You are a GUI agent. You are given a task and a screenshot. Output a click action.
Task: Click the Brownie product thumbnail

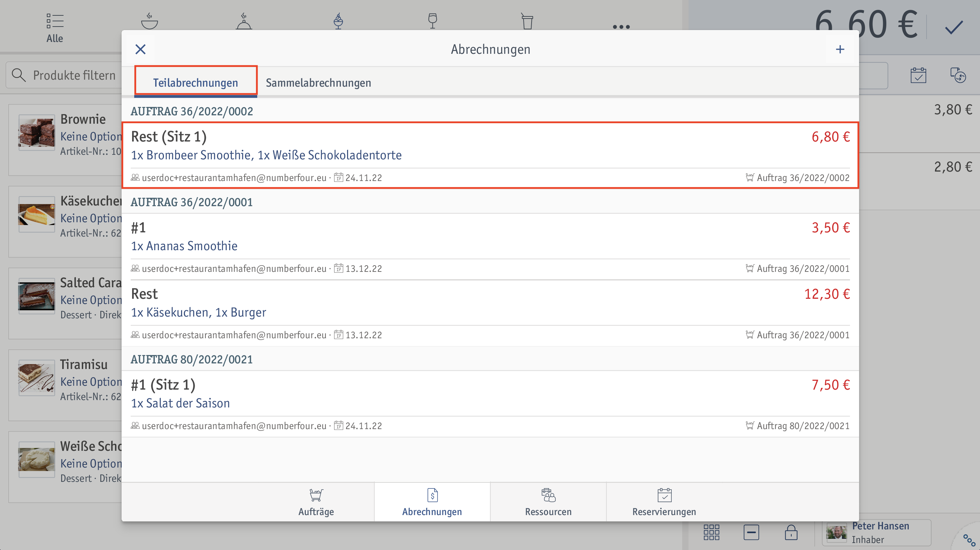37,132
